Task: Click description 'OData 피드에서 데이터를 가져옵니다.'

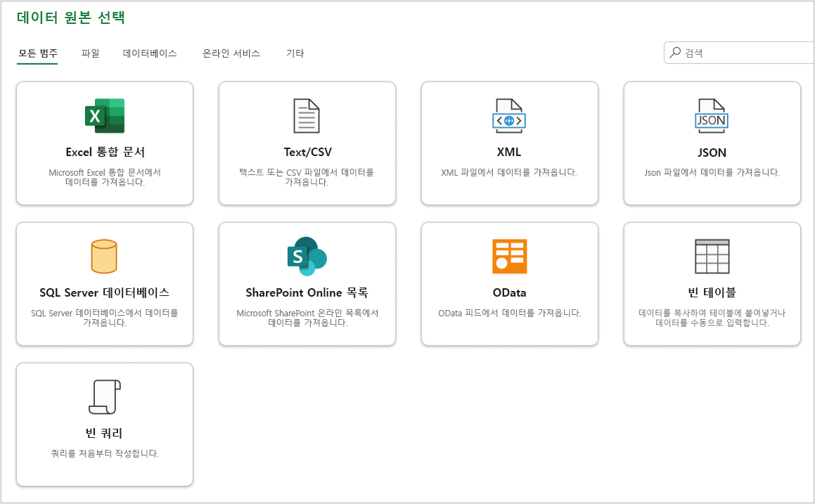Action: click(x=509, y=314)
